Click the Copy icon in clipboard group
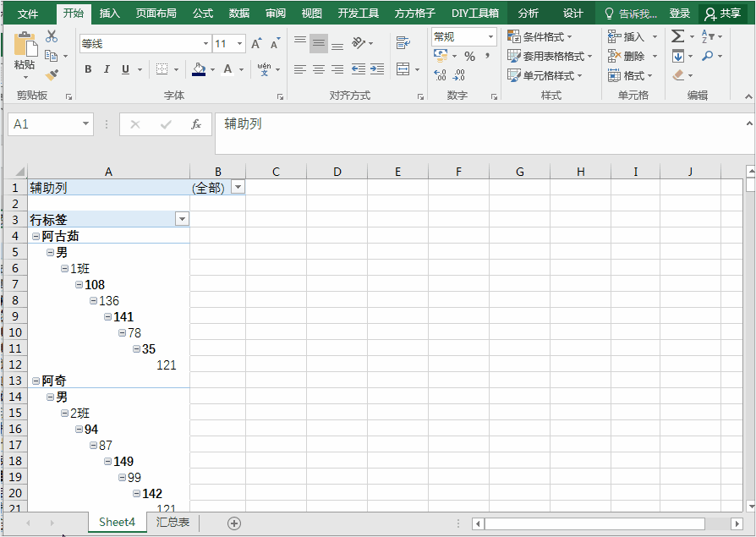 click(x=51, y=56)
